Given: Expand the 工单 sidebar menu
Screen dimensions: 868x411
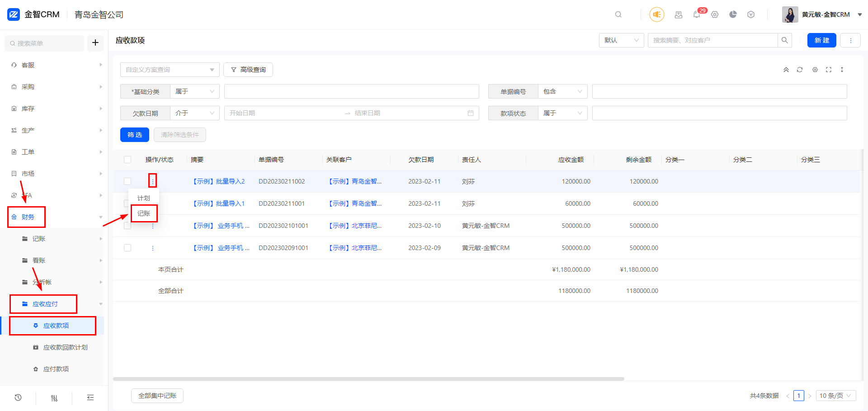Looking at the screenshot, I should [x=54, y=152].
